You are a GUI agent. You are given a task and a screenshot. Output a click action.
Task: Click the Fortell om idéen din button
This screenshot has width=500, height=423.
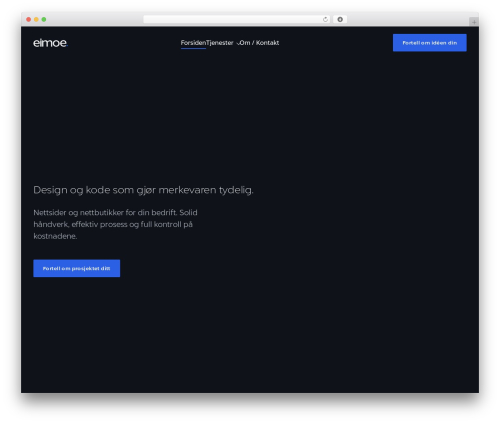tap(430, 43)
